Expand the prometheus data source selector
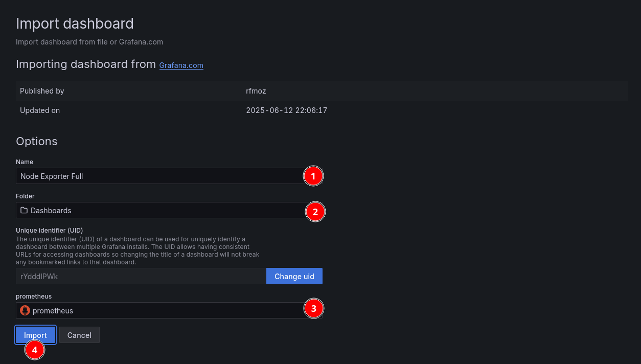641x364 pixels. pyautogui.click(x=158, y=310)
